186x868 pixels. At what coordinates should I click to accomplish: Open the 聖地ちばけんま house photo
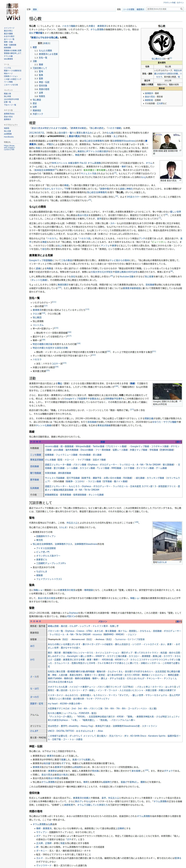[x=167, y=541]
